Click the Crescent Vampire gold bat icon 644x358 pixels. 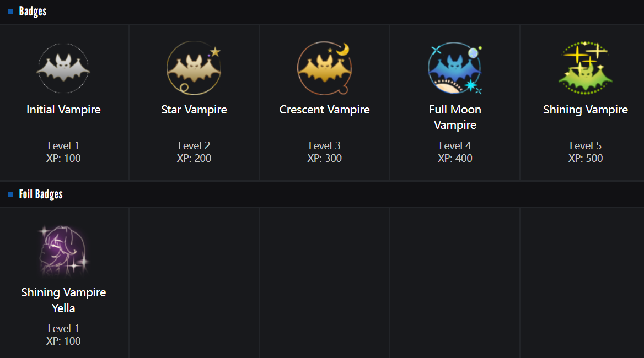point(324,69)
